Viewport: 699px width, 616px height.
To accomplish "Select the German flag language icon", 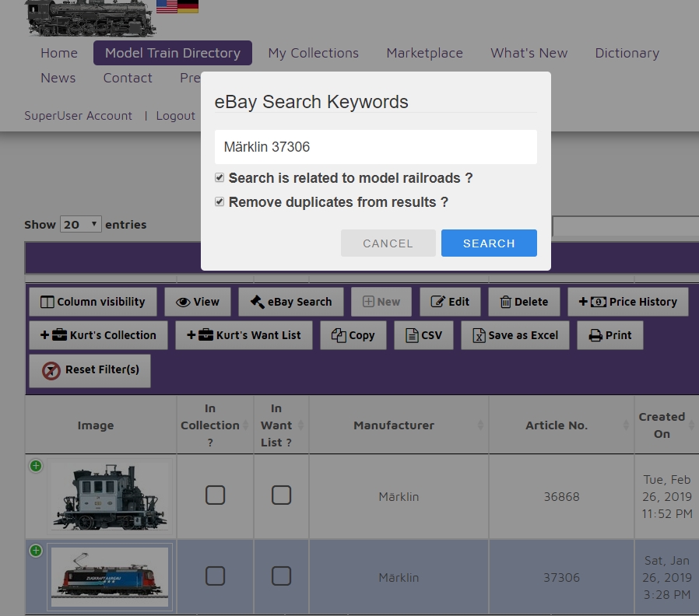I will click(x=188, y=6).
